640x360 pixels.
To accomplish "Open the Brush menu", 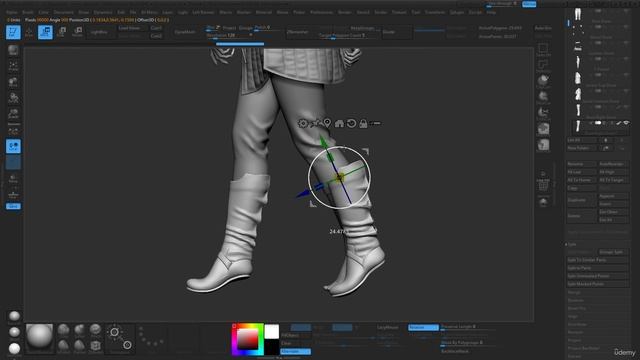I will click(x=28, y=12).
